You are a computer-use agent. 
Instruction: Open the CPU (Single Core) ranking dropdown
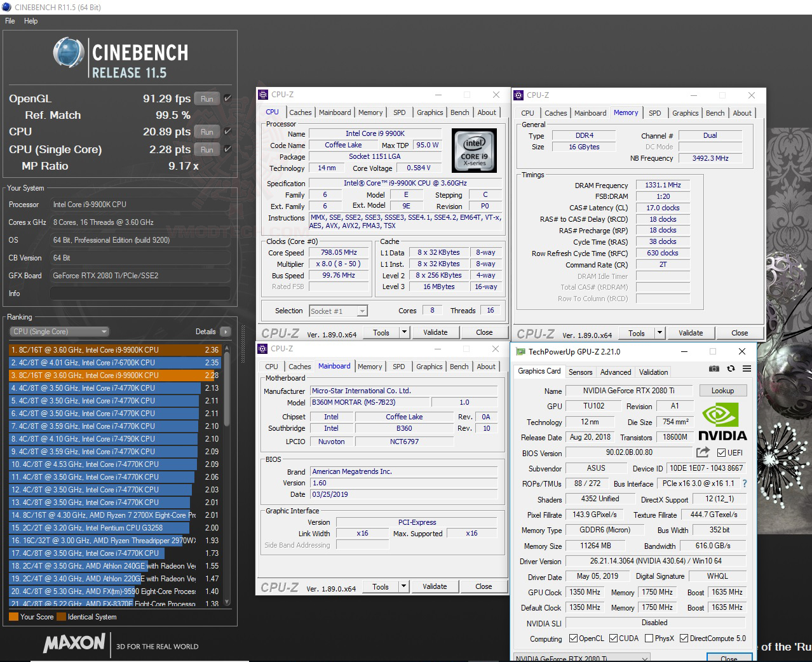click(x=60, y=332)
